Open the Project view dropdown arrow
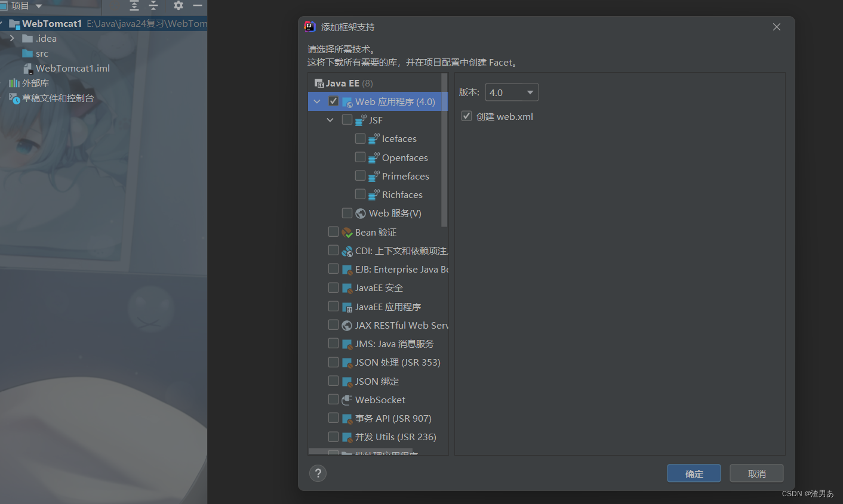843x504 pixels. 39,6
